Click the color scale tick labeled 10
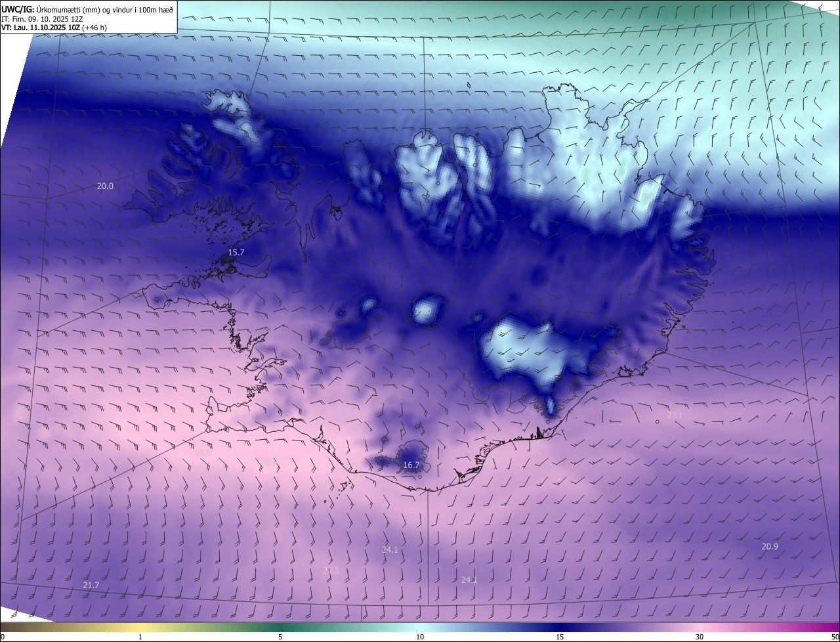The image size is (840, 642). click(420, 637)
